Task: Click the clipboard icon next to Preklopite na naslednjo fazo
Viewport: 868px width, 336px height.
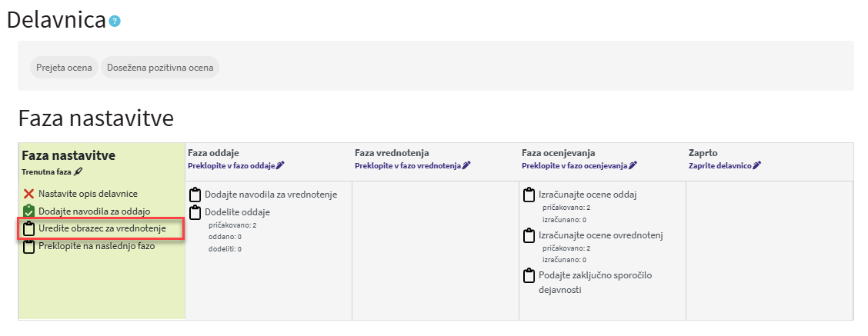Action: coord(28,246)
